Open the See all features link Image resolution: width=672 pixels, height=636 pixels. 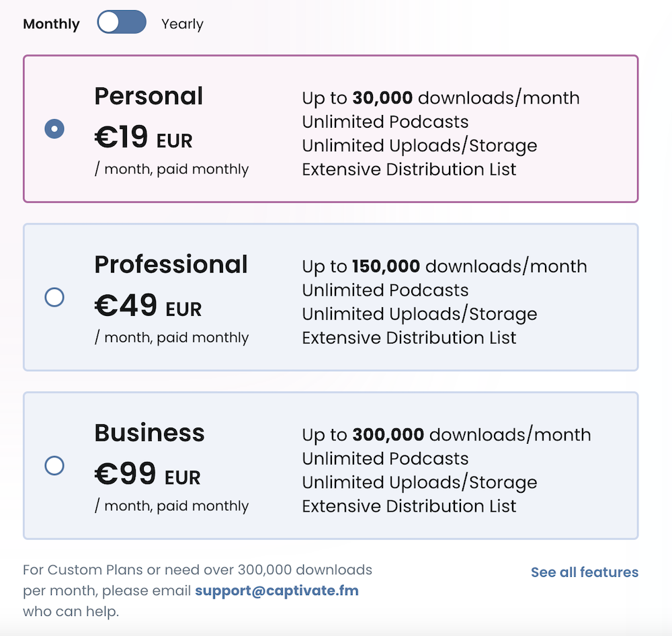click(x=584, y=572)
